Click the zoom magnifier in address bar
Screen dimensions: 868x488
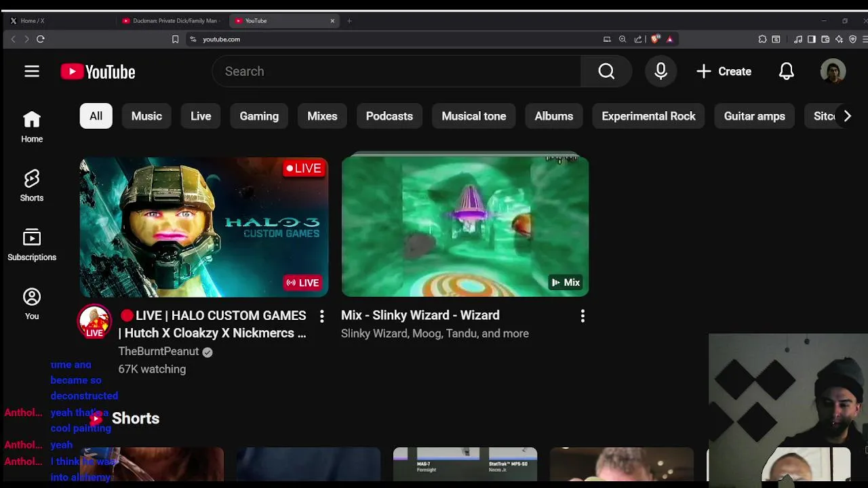[623, 39]
